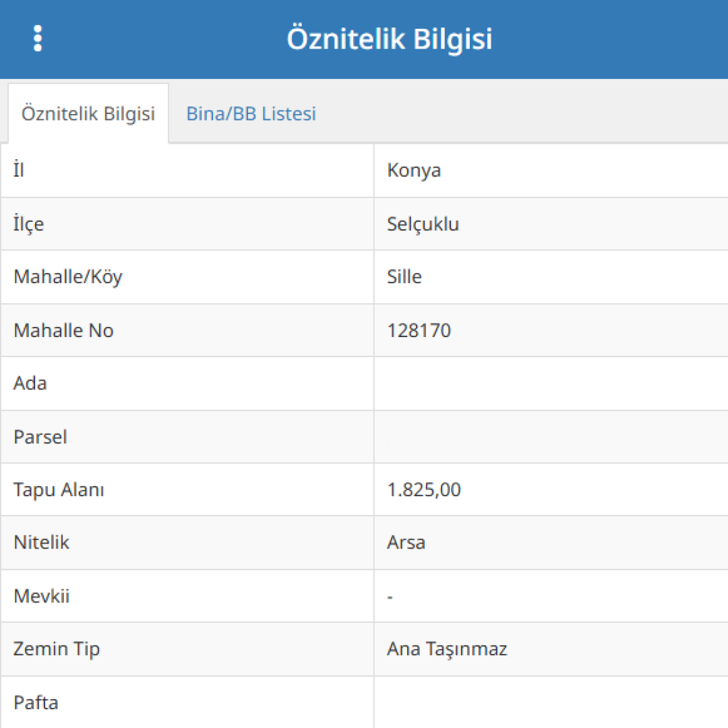The width and height of the screenshot is (728, 728).
Task: Click the 'Zemin Tip' label cell
Action: click(187, 649)
